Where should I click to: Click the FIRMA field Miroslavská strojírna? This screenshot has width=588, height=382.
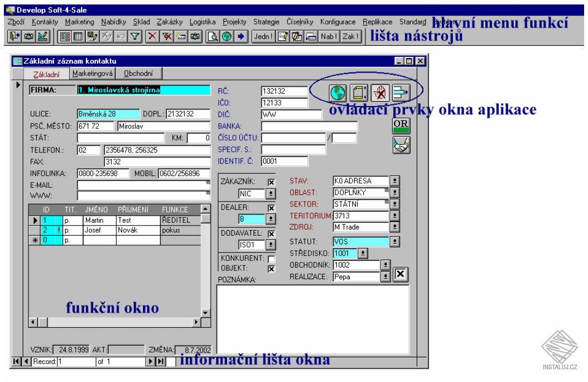[x=143, y=90]
